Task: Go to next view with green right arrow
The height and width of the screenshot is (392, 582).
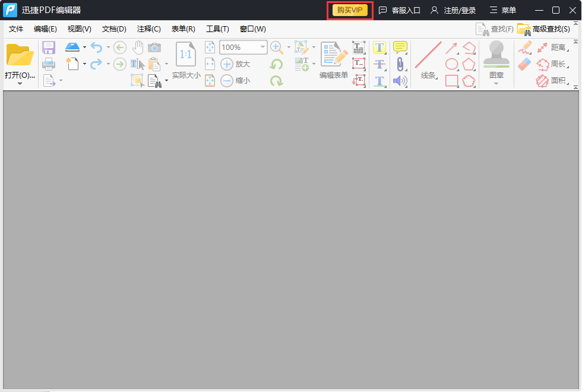Action: point(120,64)
